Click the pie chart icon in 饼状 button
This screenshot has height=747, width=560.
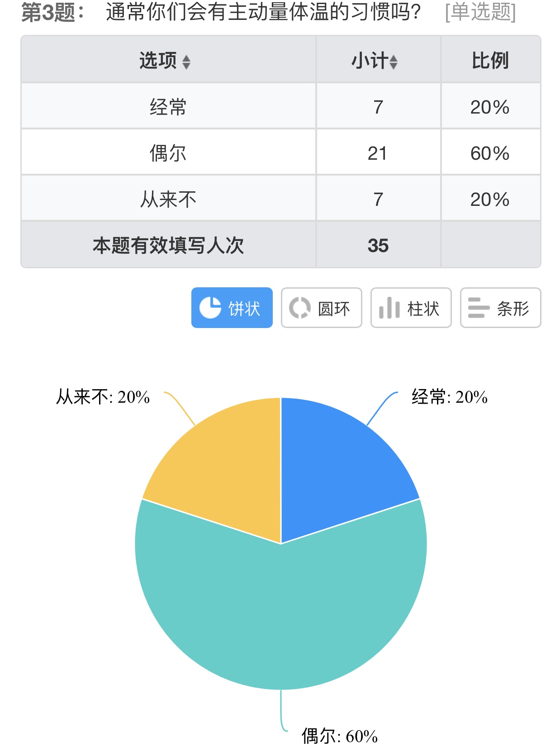210,308
